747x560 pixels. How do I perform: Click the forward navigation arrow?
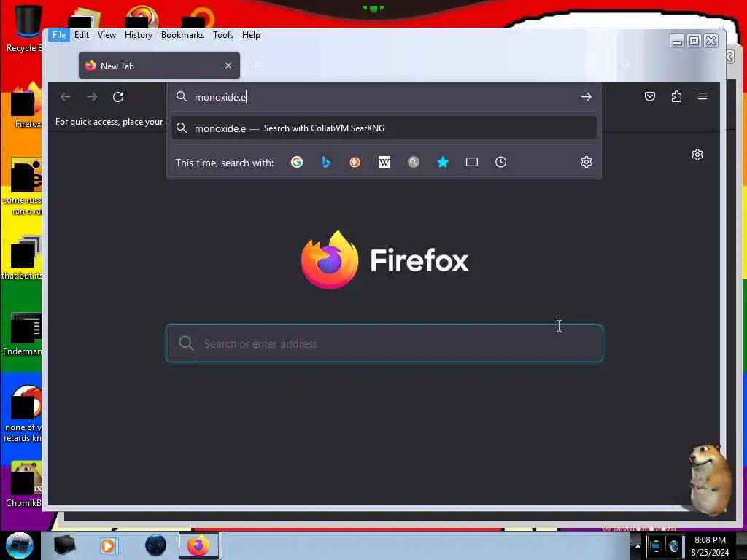click(92, 97)
